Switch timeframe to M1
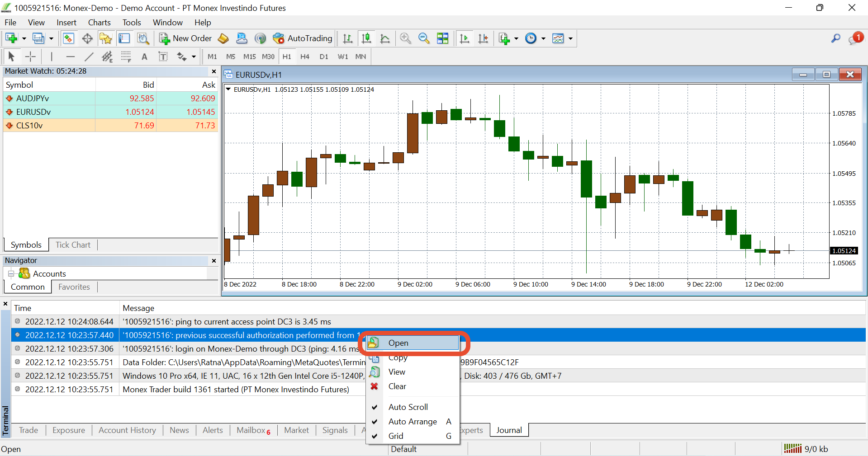Image resolution: width=868 pixels, height=456 pixels. 212,56
